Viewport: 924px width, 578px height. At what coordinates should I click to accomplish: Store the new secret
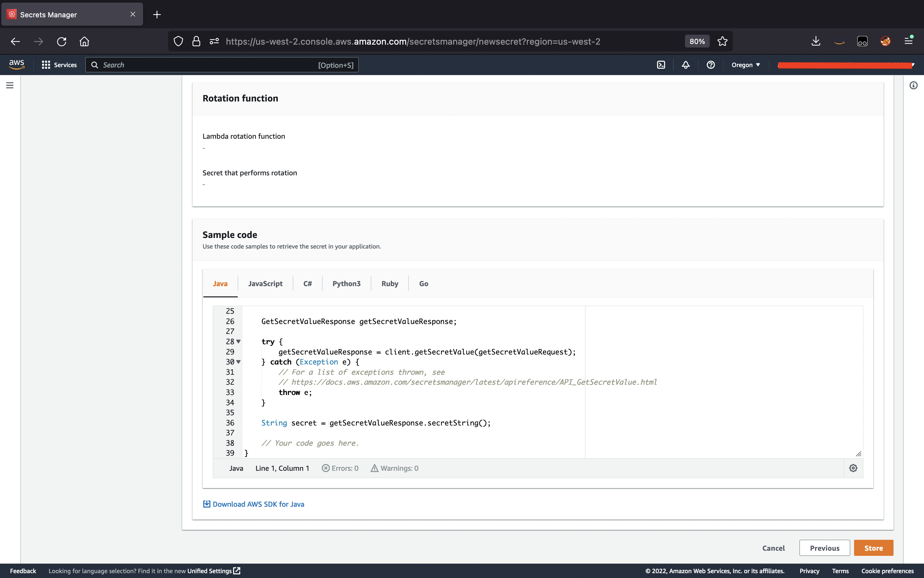874,548
